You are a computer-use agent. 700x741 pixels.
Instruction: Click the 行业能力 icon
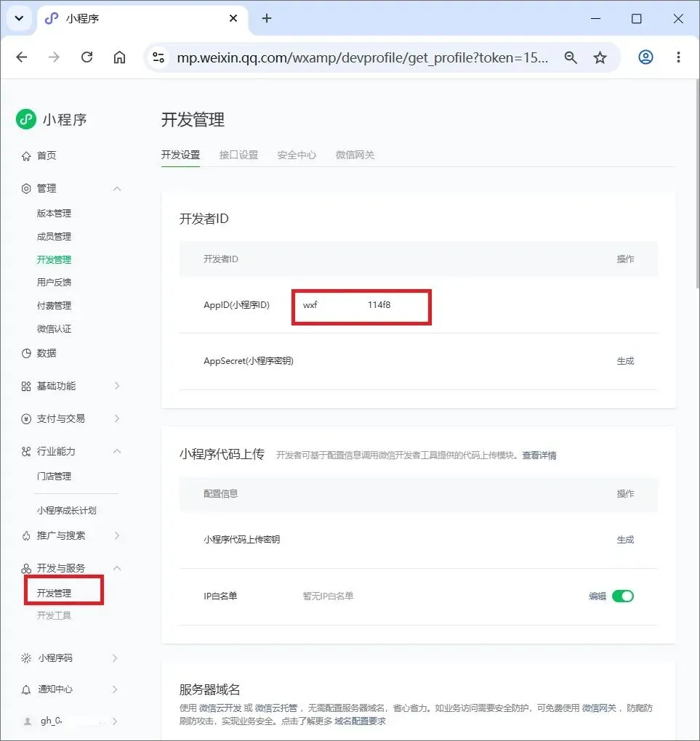(x=26, y=451)
